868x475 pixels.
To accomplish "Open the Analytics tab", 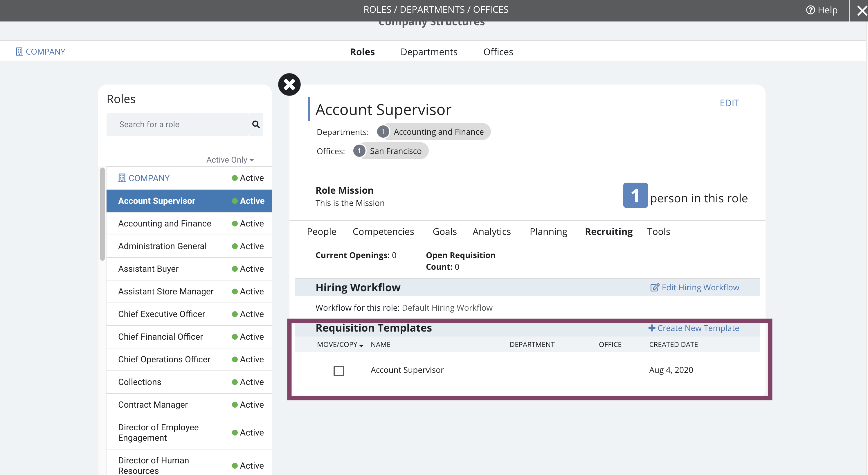I will (x=491, y=232).
